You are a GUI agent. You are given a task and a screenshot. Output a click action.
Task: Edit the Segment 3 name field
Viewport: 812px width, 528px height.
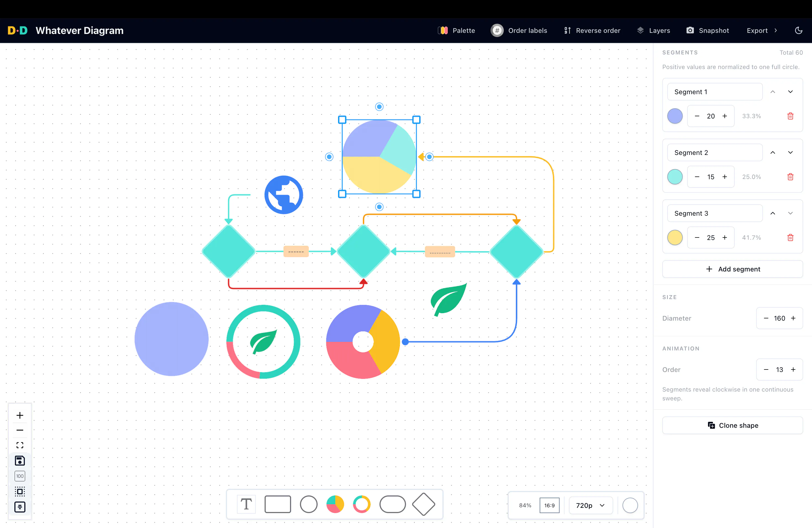(715, 213)
